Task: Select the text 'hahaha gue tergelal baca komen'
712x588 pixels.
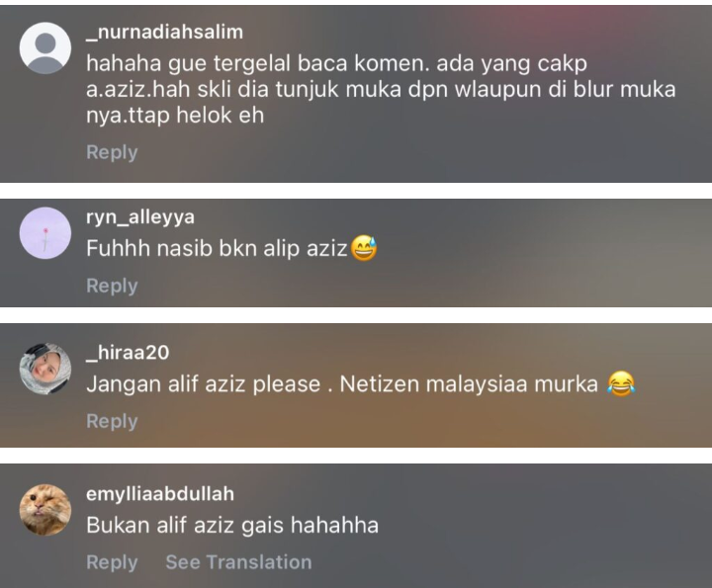Action: (x=257, y=64)
